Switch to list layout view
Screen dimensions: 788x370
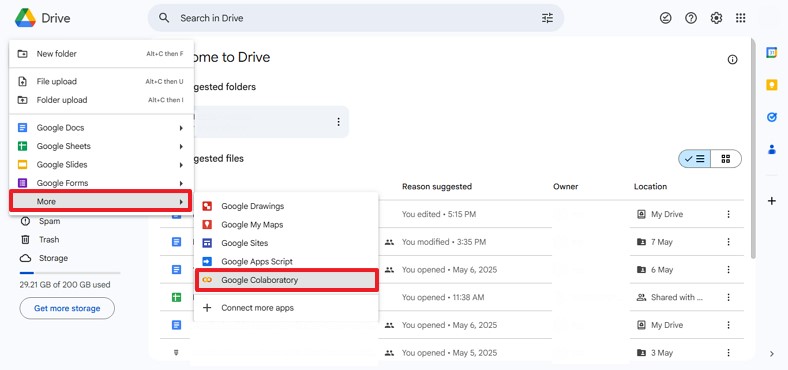(694, 159)
